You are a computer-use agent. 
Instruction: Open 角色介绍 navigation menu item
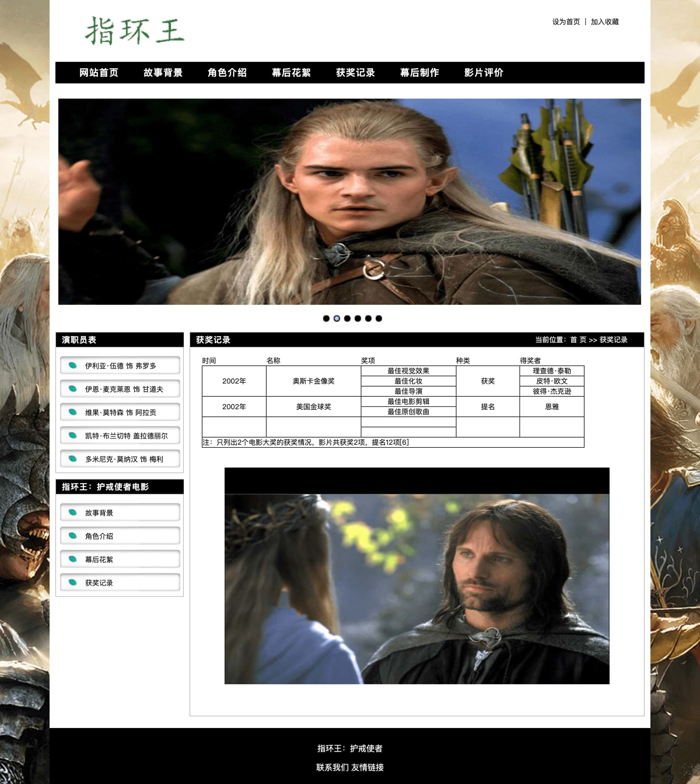pyautogui.click(x=227, y=73)
